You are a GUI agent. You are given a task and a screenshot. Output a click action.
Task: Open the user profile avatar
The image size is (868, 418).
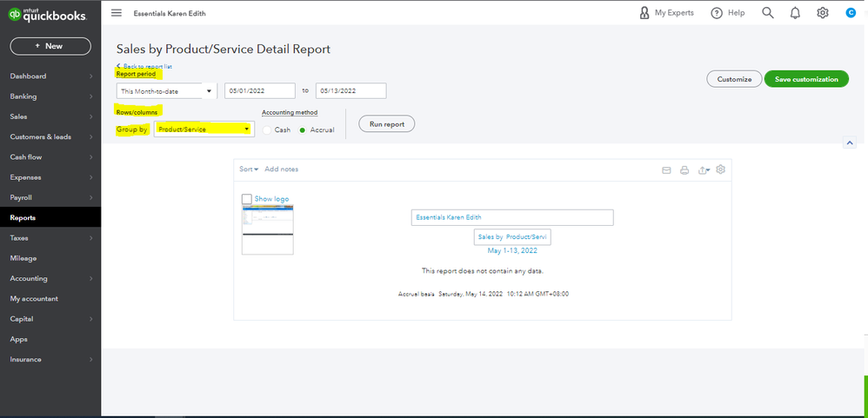[851, 13]
